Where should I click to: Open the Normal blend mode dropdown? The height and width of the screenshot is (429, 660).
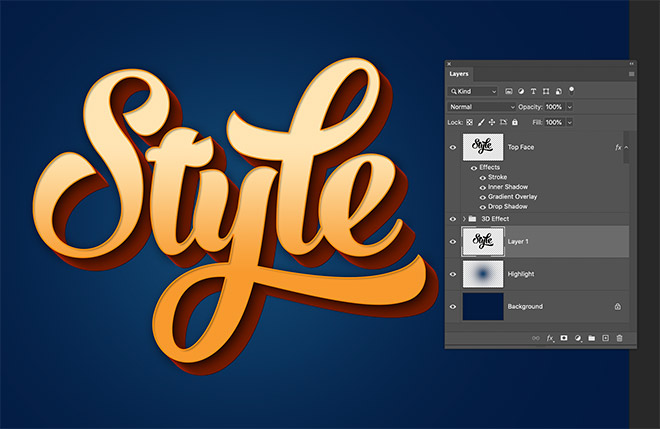(482, 106)
